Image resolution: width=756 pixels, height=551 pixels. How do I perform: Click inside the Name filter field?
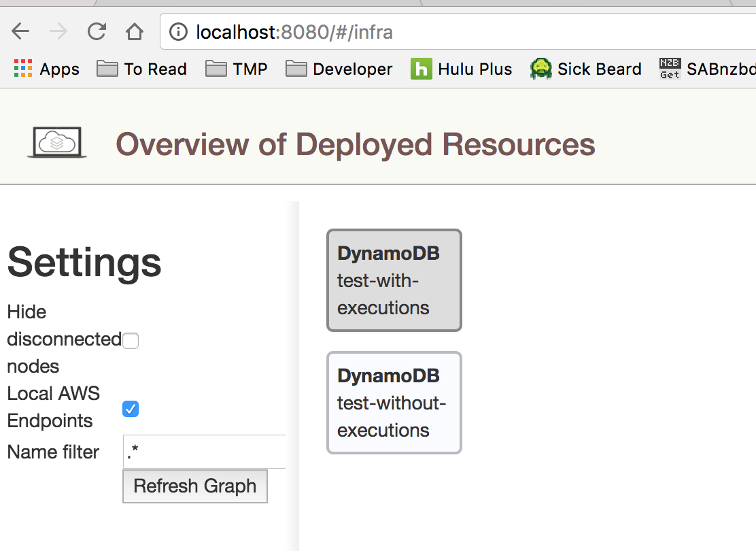[x=204, y=451]
